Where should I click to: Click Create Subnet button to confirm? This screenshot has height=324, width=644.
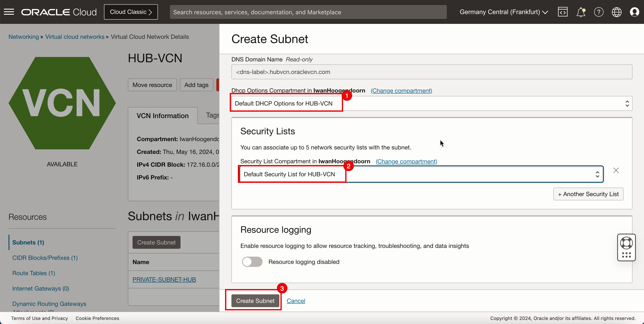[x=255, y=300]
